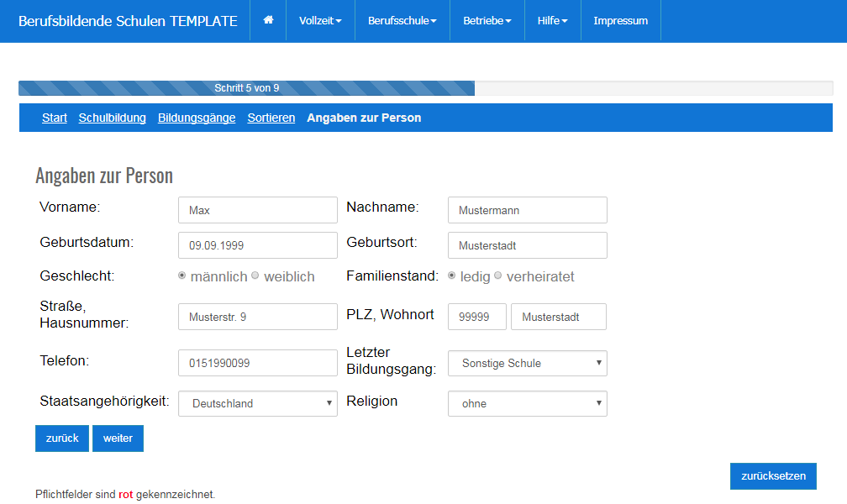Select the weiblich radio button
The image size is (847, 504).
255,276
